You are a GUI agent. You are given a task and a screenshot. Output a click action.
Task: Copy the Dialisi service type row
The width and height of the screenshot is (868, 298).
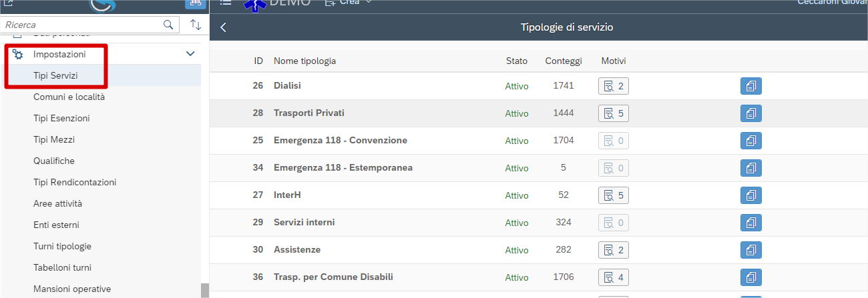click(x=750, y=86)
